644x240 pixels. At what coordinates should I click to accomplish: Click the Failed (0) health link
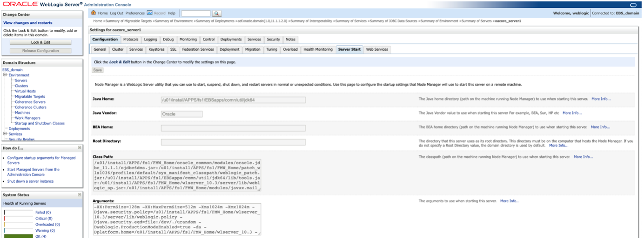click(x=43, y=213)
